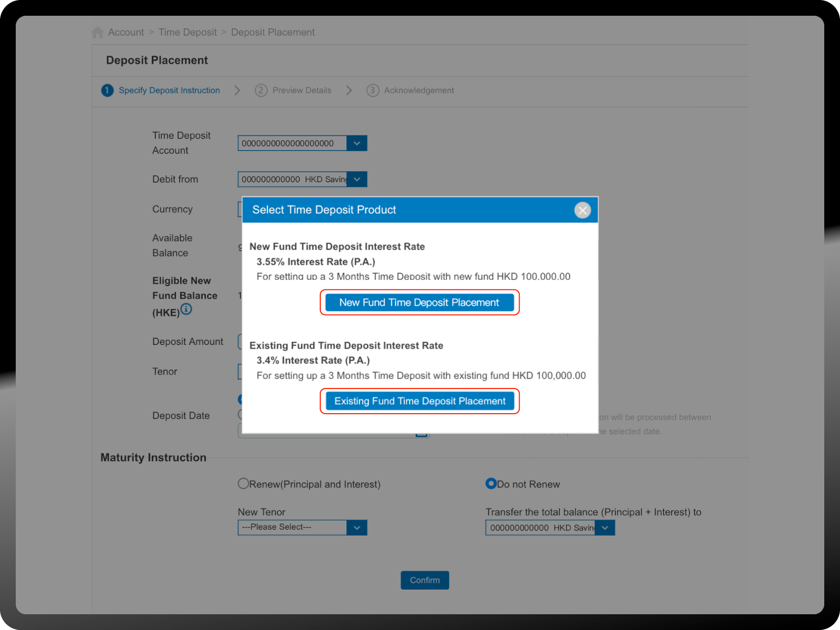The width and height of the screenshot is (840, 630).
Task: Go to the Preview Details step
Action: 301,90
